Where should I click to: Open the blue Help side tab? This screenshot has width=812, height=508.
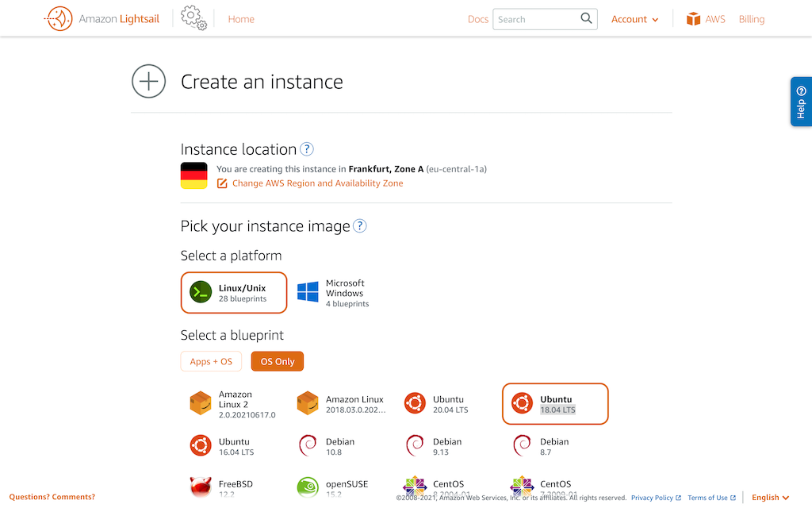pyautogui.click(x=801, y=102)
